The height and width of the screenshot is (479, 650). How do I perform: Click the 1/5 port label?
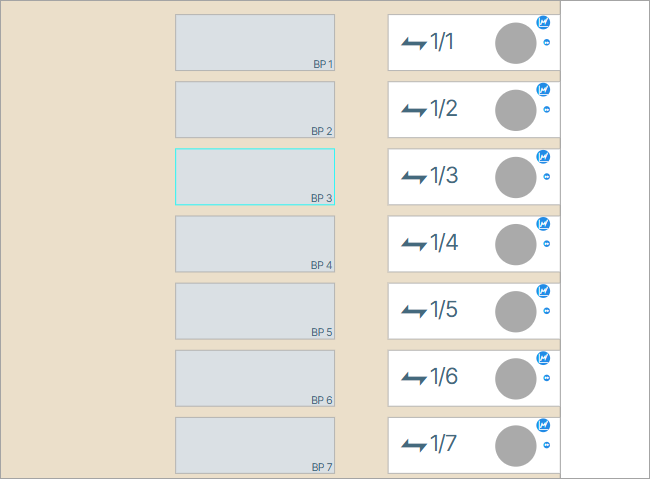tap(443, 310)
